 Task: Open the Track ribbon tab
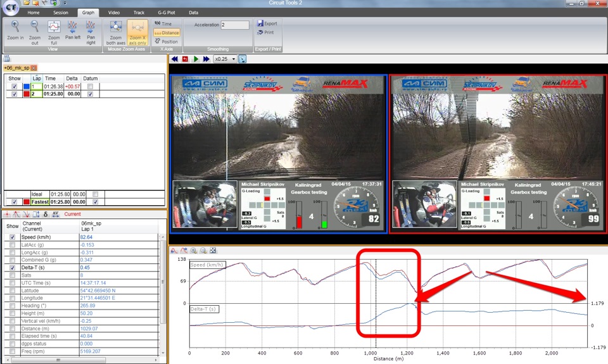[x=139, y=13]
